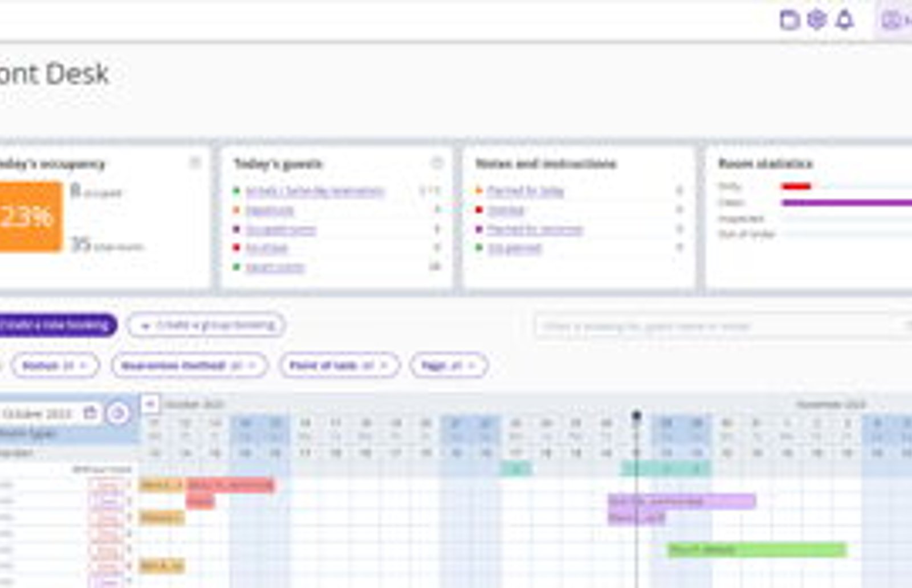
Task: Collapse the calendar side panel arrow
Action: pos(150,403)
